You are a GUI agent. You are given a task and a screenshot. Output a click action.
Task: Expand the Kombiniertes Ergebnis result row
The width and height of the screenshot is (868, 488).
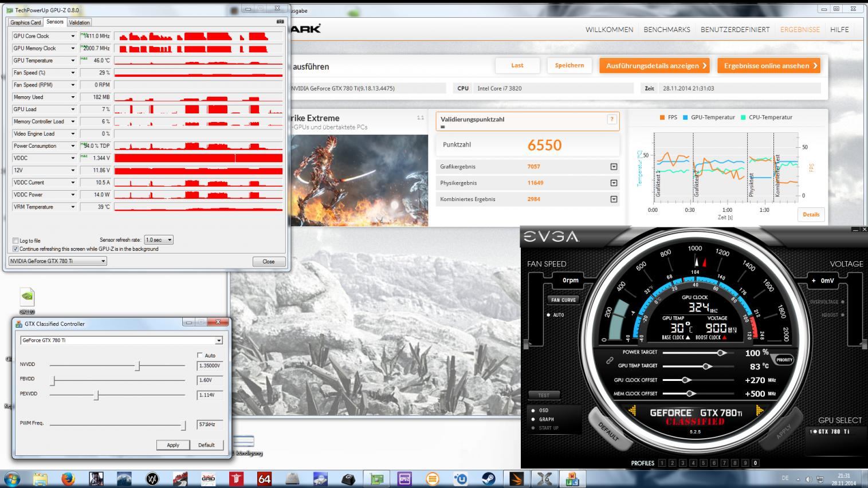[614, 199]
